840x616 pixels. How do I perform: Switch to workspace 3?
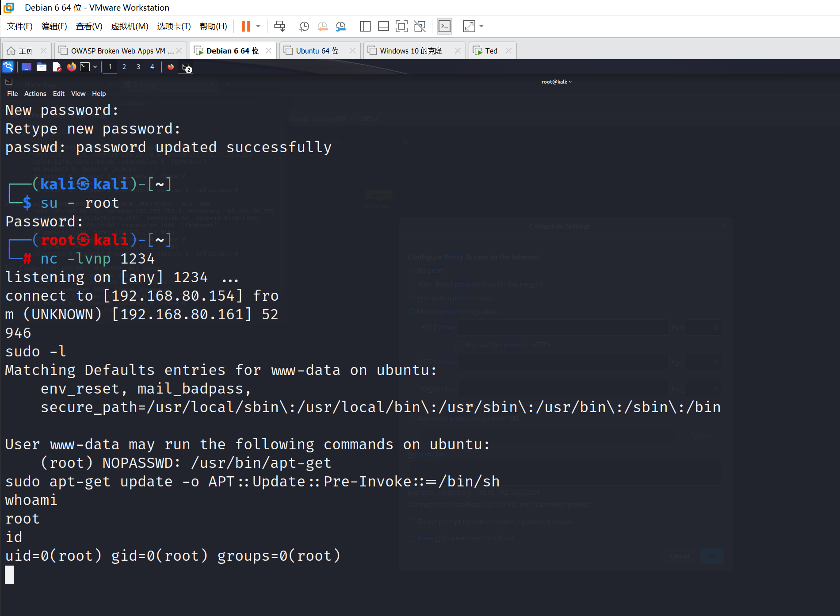(x=138, y=67)
